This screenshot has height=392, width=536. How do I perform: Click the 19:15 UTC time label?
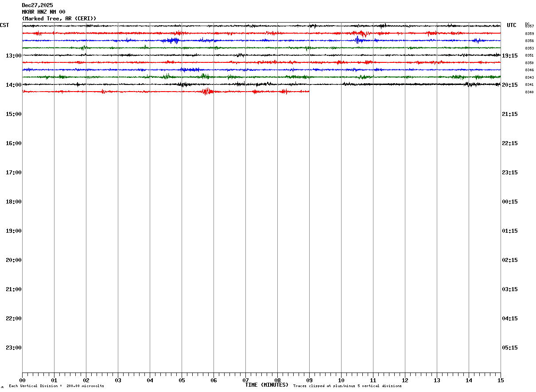point(510,56)
